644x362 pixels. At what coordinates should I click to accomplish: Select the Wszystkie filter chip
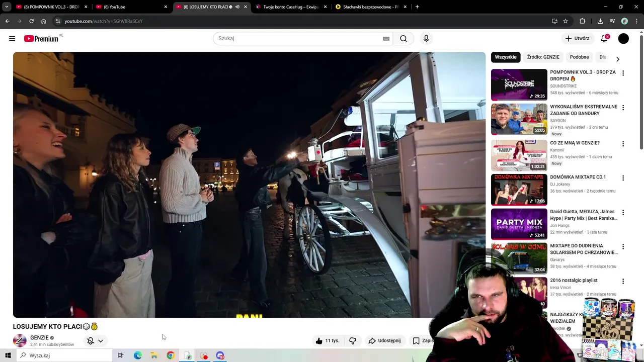pyautogui.click(x=506, y=57)
